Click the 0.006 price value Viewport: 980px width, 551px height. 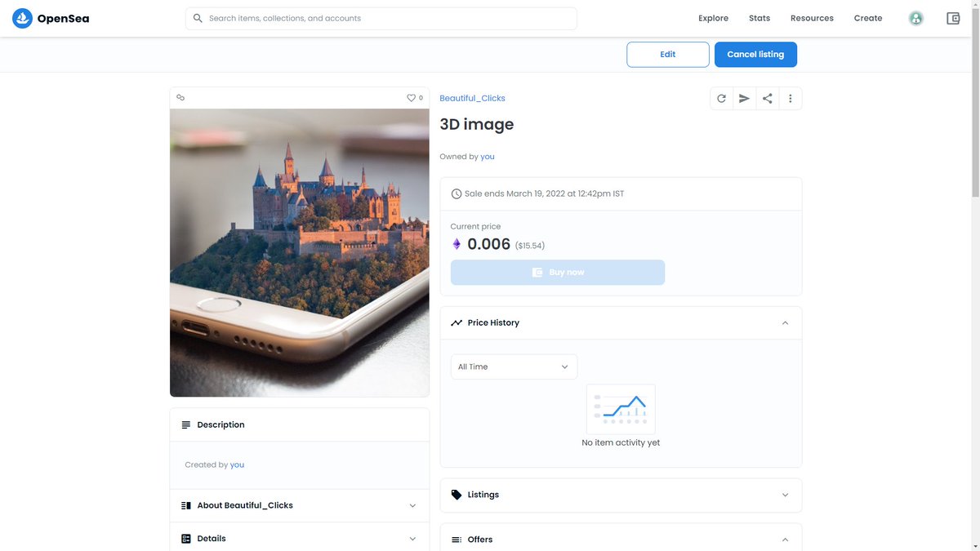coord(489,244)
